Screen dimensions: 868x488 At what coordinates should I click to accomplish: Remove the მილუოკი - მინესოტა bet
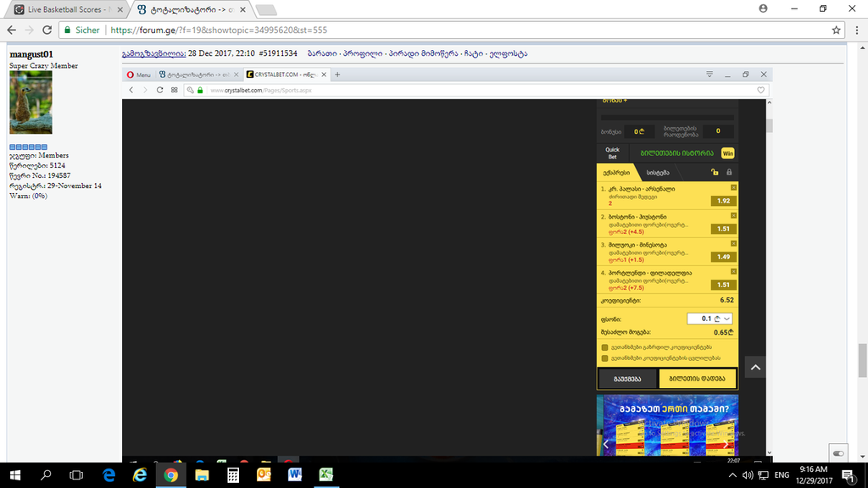coord(733,243)
